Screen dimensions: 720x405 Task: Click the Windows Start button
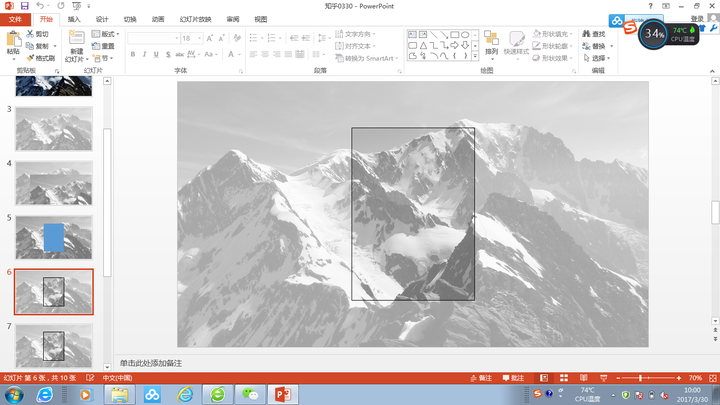[14, 395]
